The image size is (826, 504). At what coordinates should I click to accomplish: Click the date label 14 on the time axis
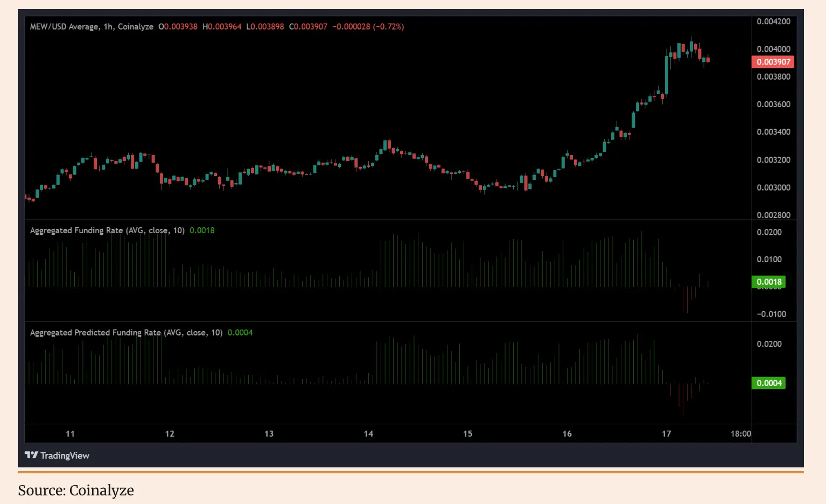point(368,433)
